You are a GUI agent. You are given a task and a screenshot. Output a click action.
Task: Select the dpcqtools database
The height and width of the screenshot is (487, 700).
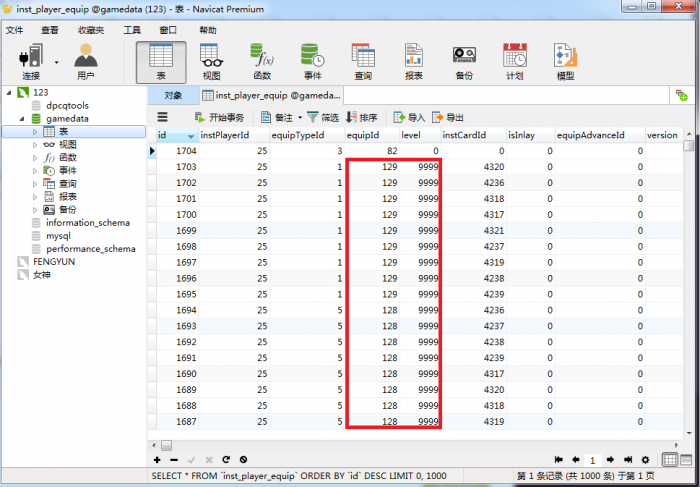pyautogui.click(x=67, y=105)
